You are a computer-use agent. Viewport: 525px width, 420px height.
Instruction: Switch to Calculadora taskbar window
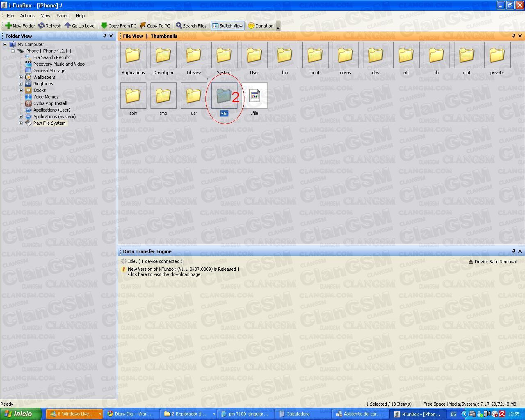coord(302,414)
